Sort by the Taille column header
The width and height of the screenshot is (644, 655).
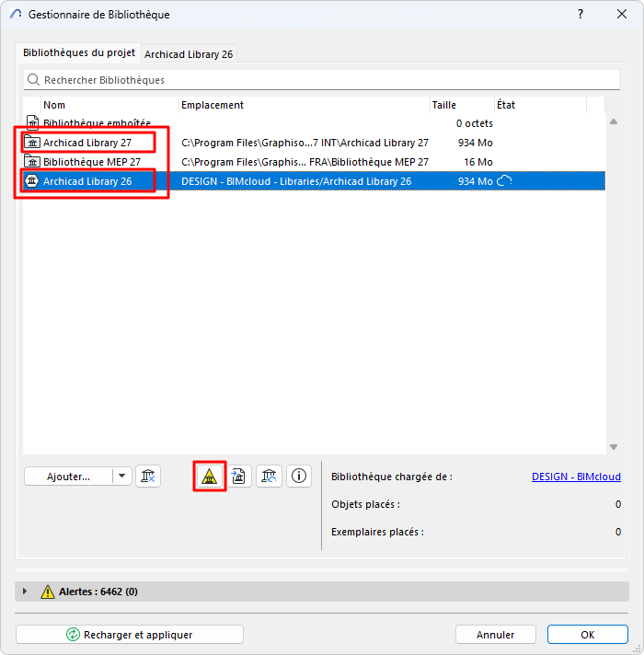462,105
